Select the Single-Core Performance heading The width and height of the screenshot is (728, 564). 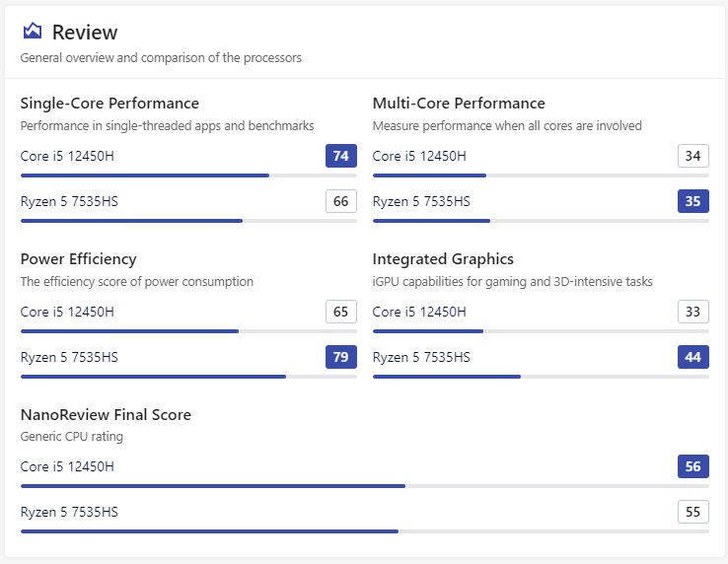(109, 104)
